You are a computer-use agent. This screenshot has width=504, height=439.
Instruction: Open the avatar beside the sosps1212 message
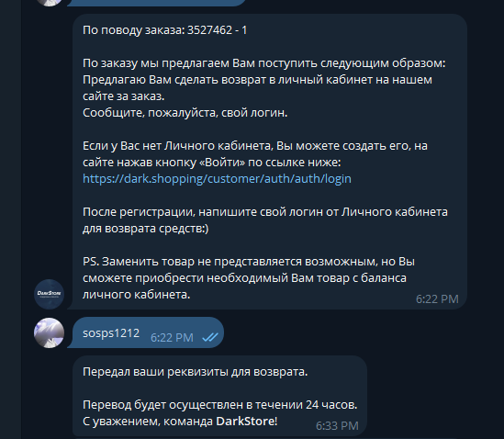click(x=50, y=332)
